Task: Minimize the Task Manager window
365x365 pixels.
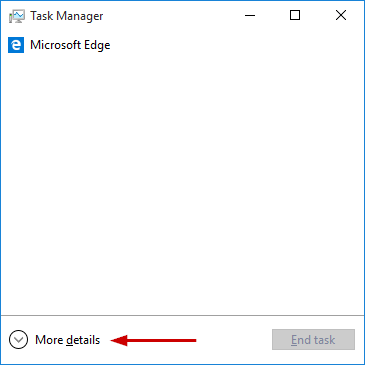Action: point(250,15)
